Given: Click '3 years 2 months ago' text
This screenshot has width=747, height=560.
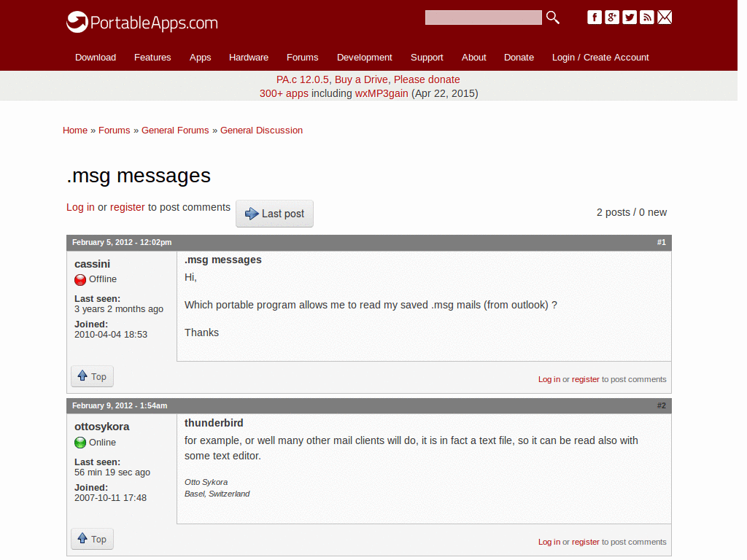Looking at the screenshot, I should [x=119, y=309].
